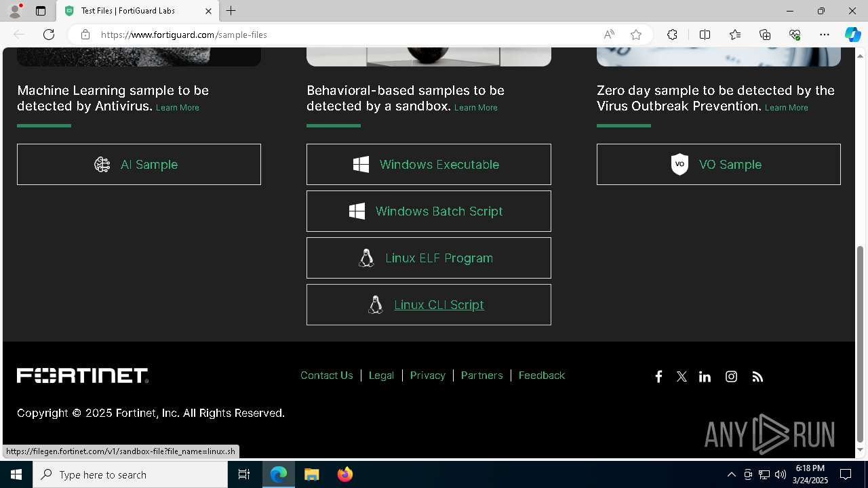
Task: Toggle Split screen icon
Action: coord(705,35)
